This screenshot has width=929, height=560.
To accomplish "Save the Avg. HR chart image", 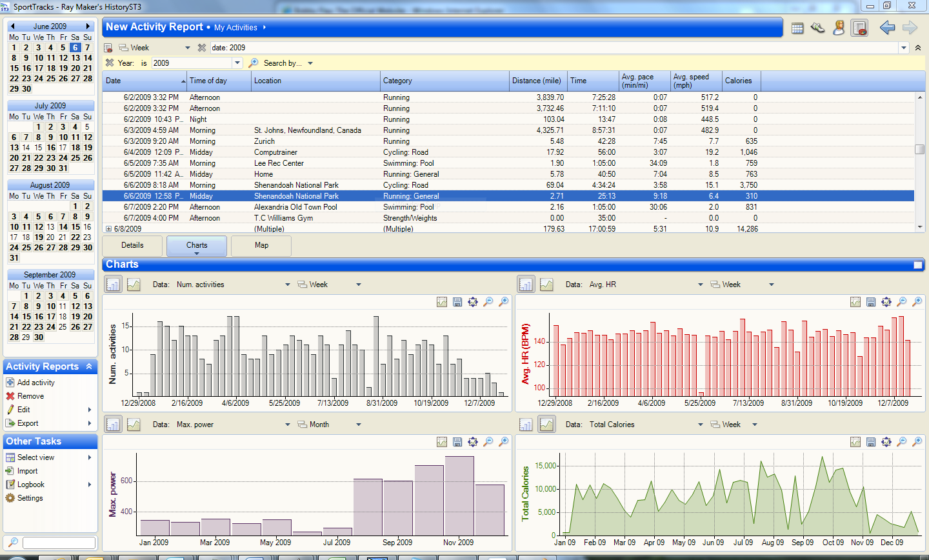I will tap(870, 302).
